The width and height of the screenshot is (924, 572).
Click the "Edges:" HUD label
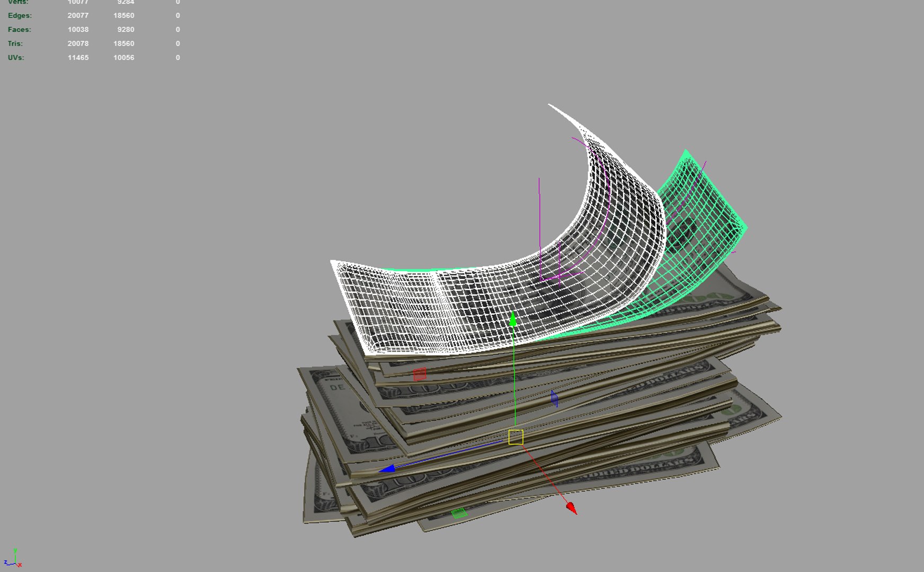click(20, 15)
